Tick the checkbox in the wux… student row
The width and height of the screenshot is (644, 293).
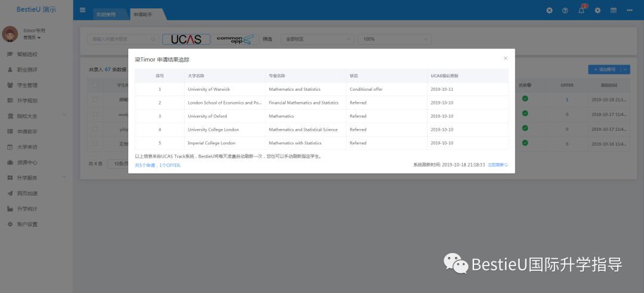point(95,114)
